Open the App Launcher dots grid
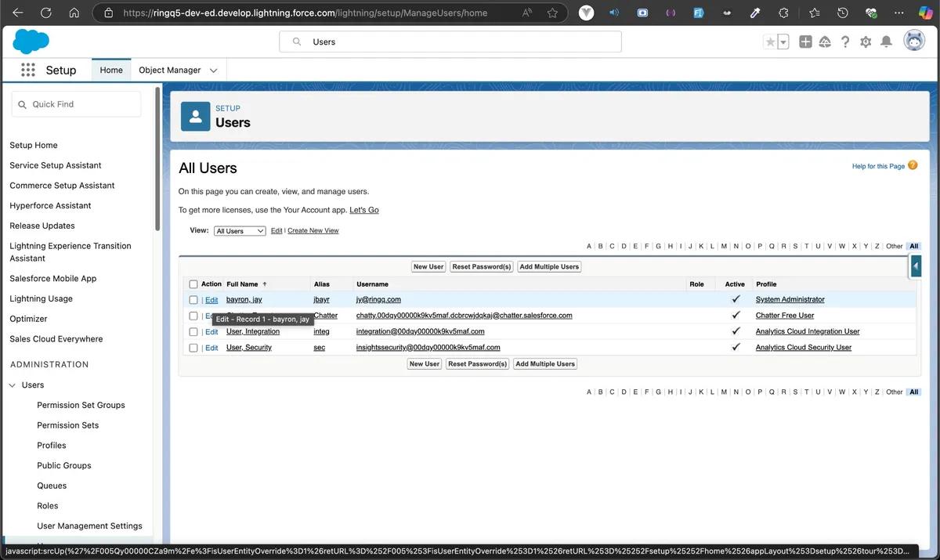Screen dimensions: 940x560 (28, 70)
